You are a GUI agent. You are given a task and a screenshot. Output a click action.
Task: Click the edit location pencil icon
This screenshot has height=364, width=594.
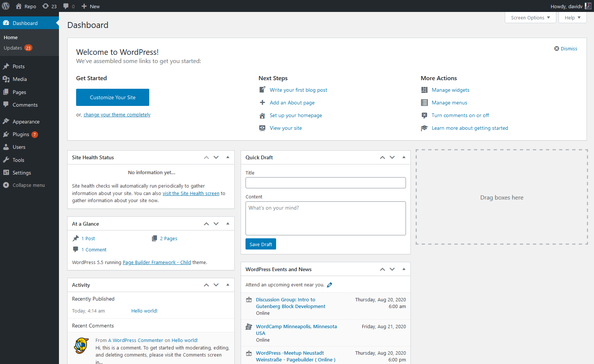click(x=329, y=285)
